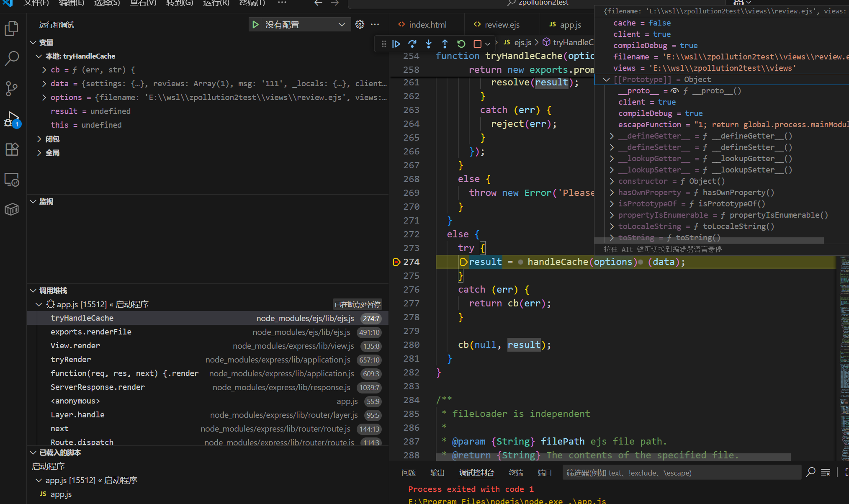Click the Step Out debug icon
The width and height of the screenshot is (849, 504).
coord(445,44)
